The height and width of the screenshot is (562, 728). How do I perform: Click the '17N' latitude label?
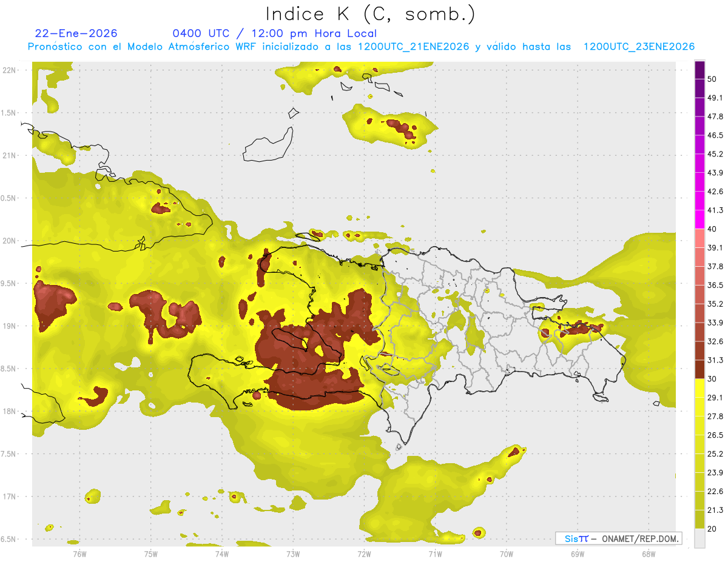[x=10, y=497]
